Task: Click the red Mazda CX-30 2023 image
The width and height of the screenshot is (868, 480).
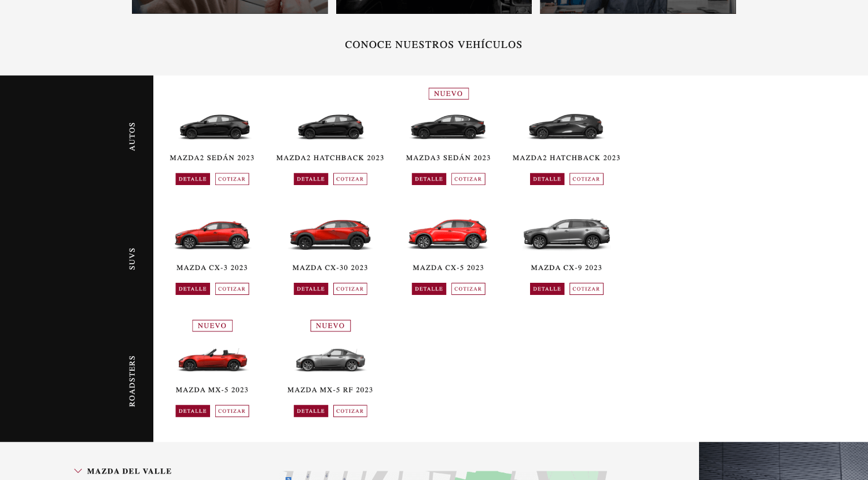Action: pos(330,235)
